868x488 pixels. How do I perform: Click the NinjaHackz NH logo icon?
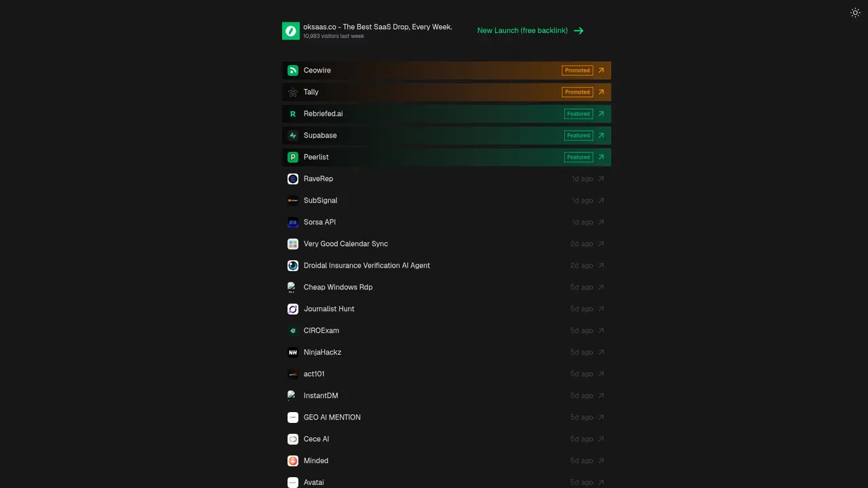[293, 352]
